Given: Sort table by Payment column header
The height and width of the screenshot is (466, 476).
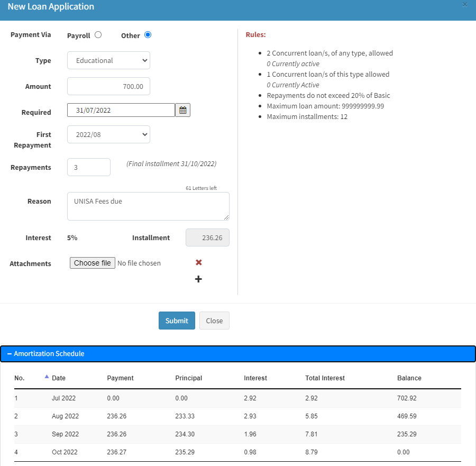Looking at the screenshot, I should (x=120, y=378).
